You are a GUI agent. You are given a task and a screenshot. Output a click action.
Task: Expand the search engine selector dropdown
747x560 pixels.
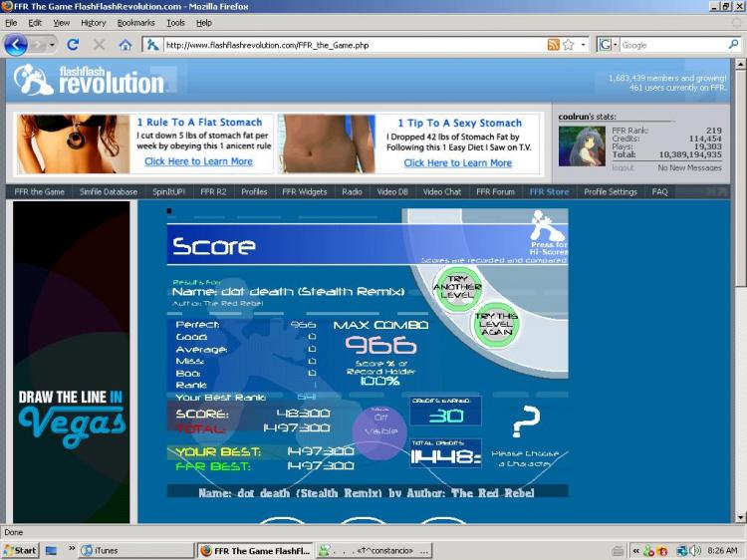(x=615, y=45)
